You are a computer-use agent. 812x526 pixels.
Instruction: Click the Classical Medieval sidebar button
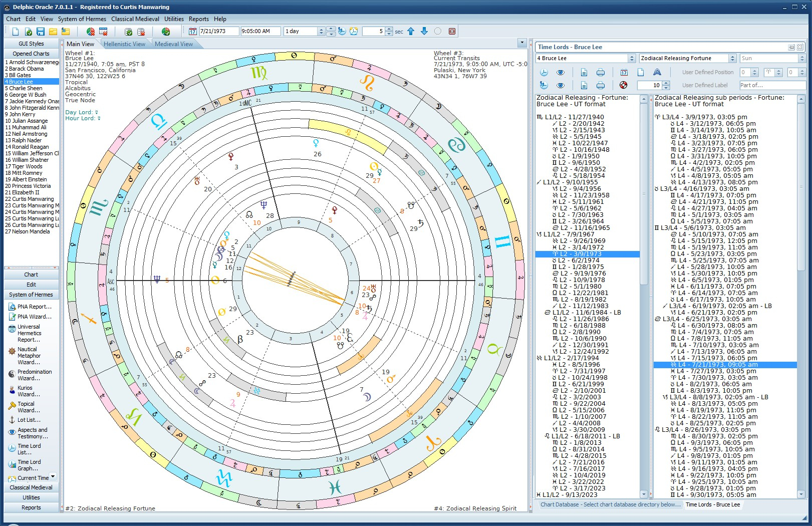31,487
